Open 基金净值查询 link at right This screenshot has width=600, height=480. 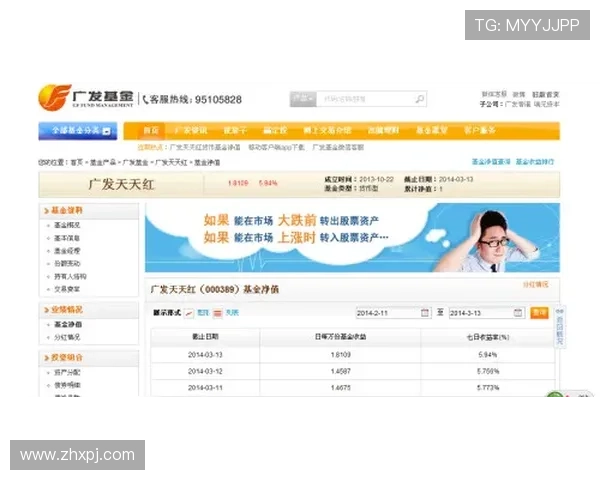491,162
